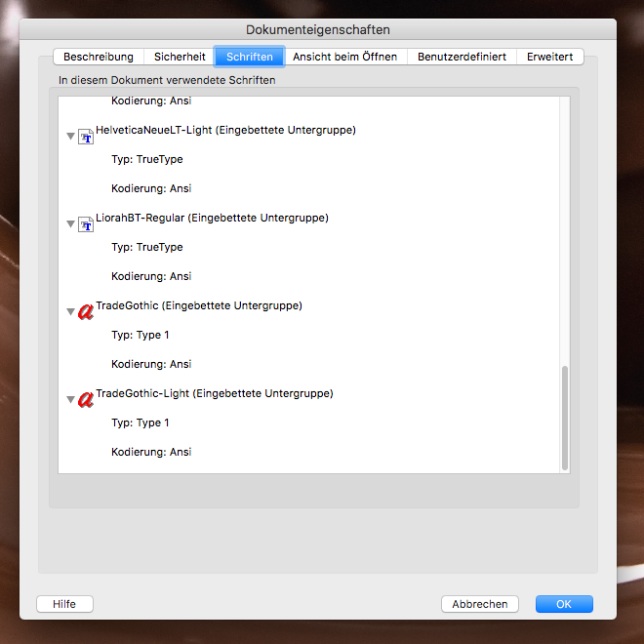This screenshot has height=644, width=644.
Task: Click the TrueType icon beside LiorahBT-Regular
Action: pos(86,224)
